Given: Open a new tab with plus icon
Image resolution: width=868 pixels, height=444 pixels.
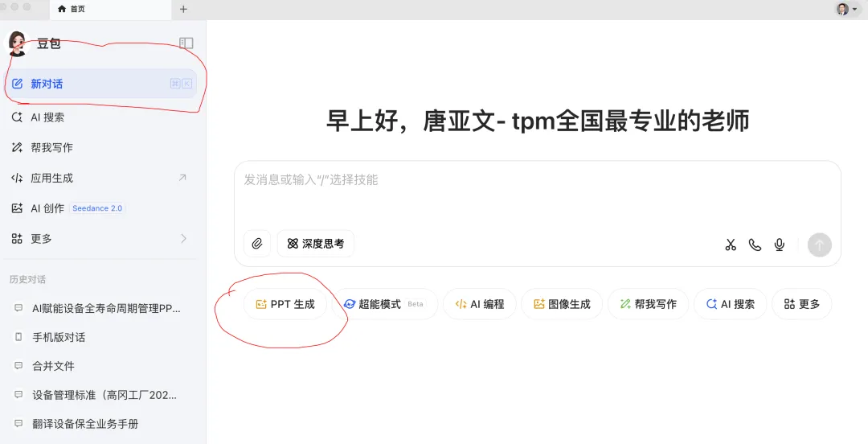Looking at the screenshot, I should coord(183,9).
